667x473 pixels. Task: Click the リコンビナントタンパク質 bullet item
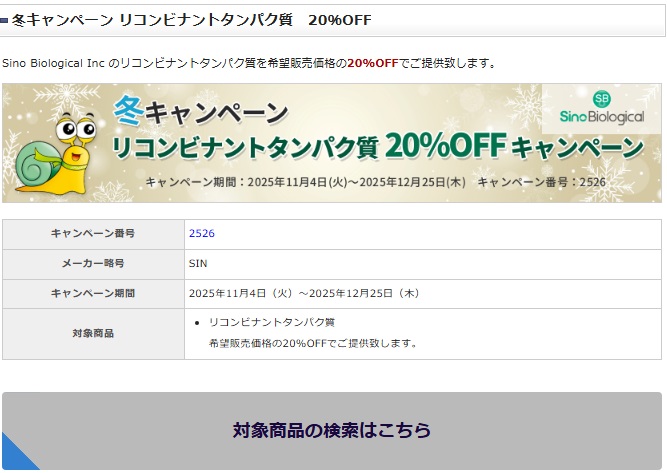point(271,323)
